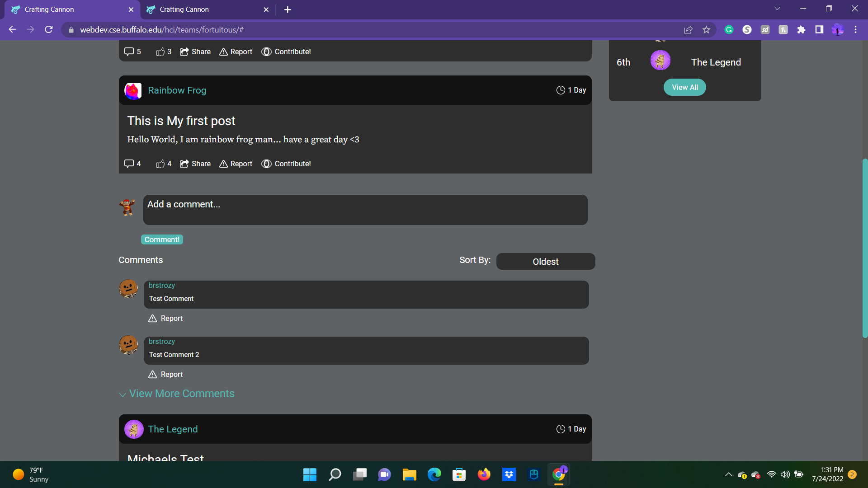Click the Comment! submit button

162,239
